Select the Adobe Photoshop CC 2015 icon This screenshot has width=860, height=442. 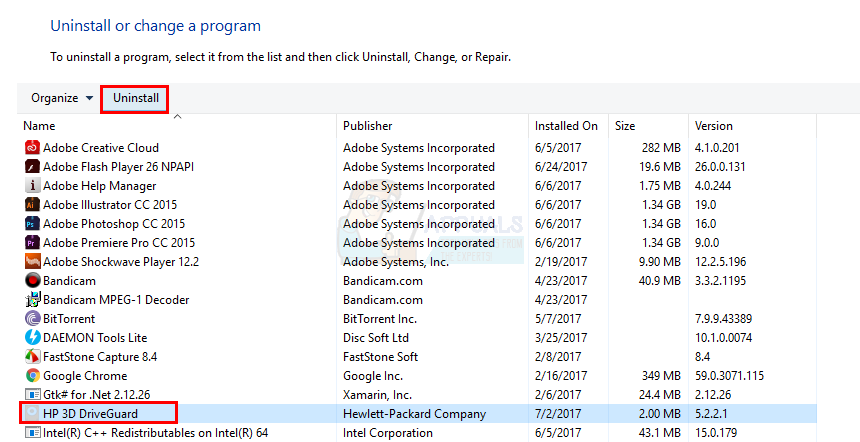(32, 224)
